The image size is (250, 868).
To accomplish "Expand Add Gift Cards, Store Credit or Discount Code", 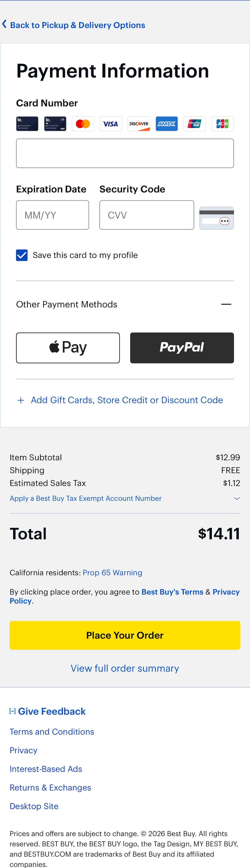I will coord(125,400).
